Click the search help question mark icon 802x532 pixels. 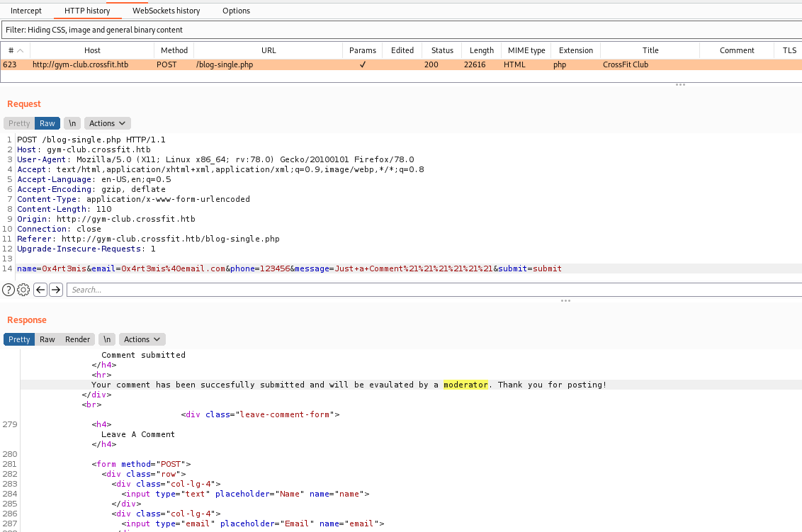pyautogui.click(x=9, y=290)
